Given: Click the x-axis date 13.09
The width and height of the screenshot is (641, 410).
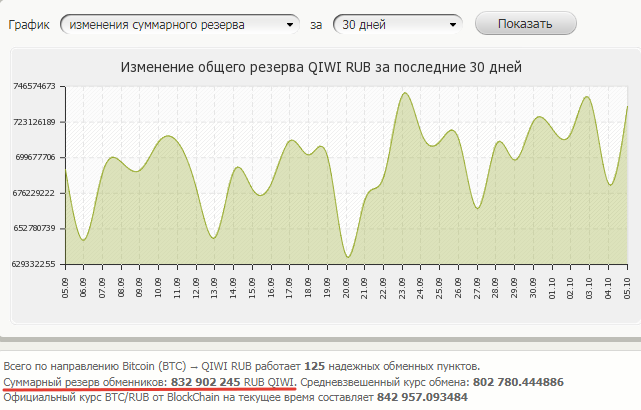Looking at the screenshot, I should [214, 288].
